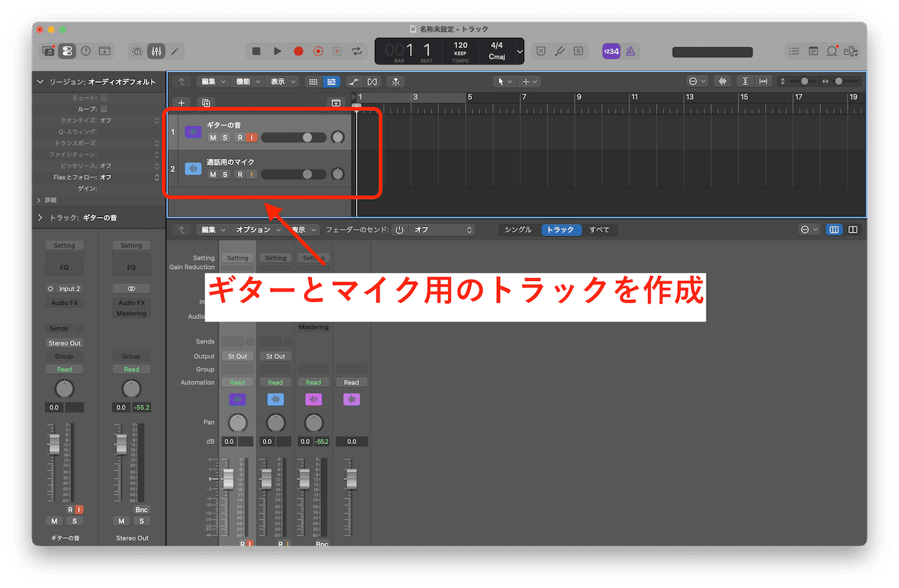Screen dimensions: 899x588
Task: Open the ピッチソース pop-up in the inspector
Action: click(x=129, y=166)
